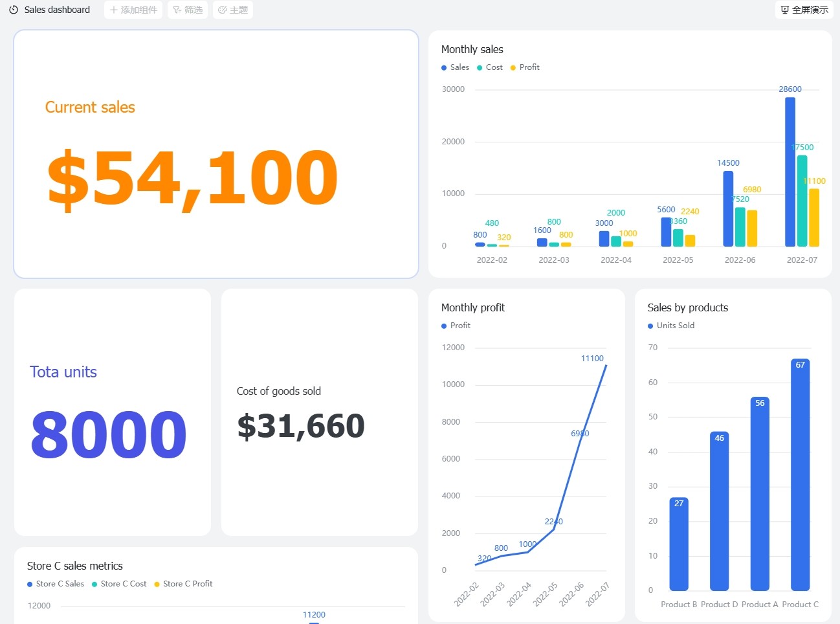Toggle Profit legend in Monthly profit chart

pos(456,326)
